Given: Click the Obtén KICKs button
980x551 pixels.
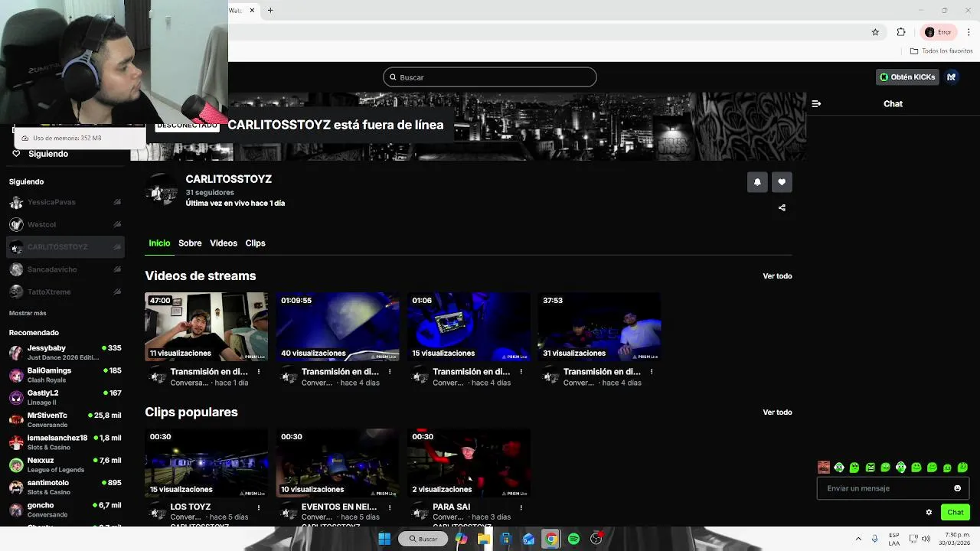Looking at the screenshot, I should [907, 77].
